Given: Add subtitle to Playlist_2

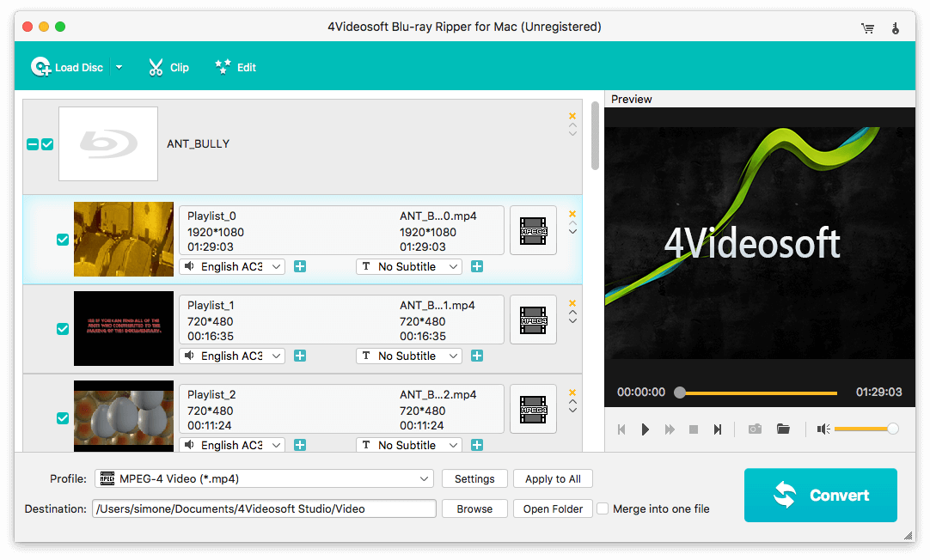Looking at the screenshot, I should tap(477, 445).
